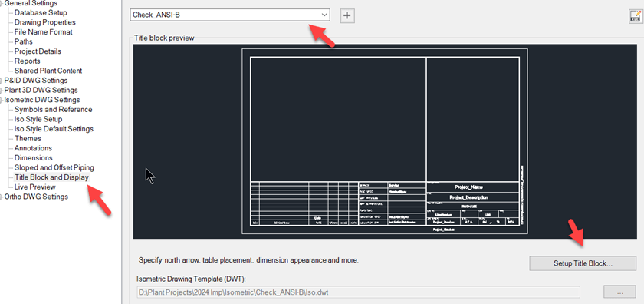
Task: Open the Check_ANSI-B iso style dropdown
Action: (230, 15)
